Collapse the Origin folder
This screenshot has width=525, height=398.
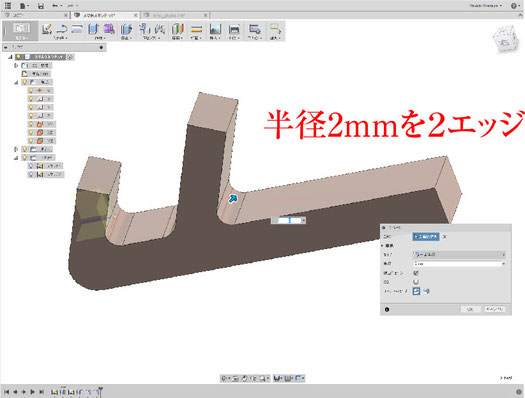(x=16, y=82)
